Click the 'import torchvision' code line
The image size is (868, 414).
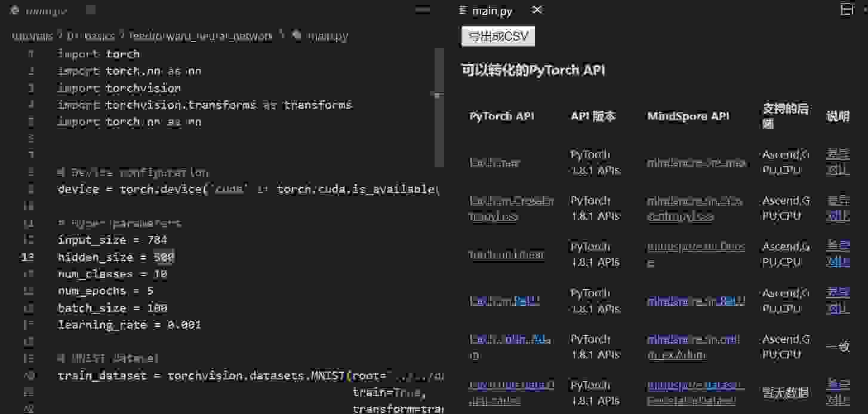pyautogui.click(x=119, y=88)
